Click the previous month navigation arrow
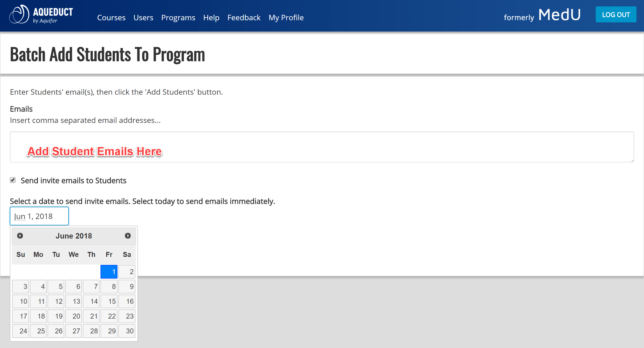Screen dimensions: 644x348 pos(20,236)
